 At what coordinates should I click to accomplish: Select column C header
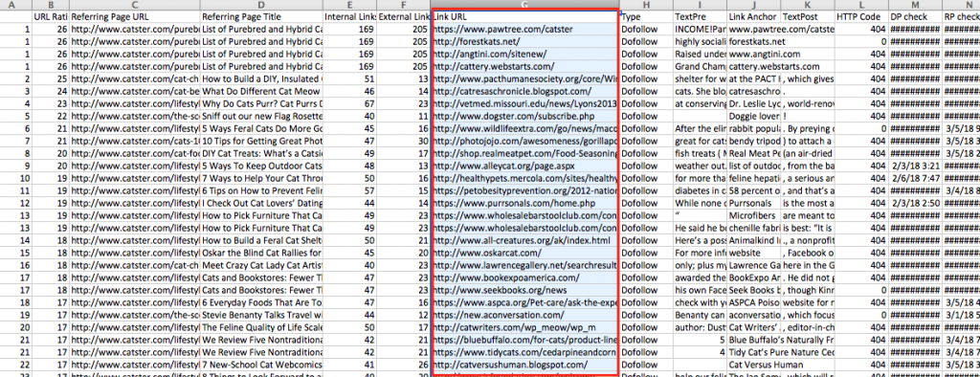(x=134, y=5)
